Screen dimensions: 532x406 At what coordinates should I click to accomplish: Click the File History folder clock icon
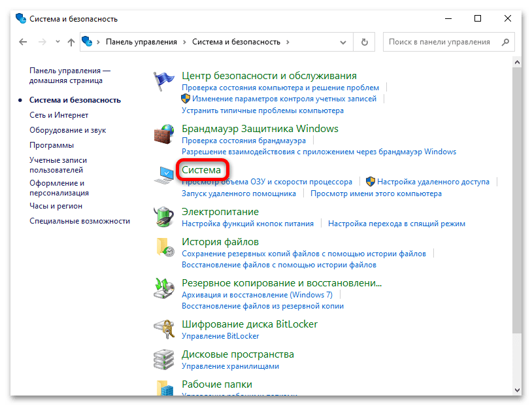click(x=165, y=246)
